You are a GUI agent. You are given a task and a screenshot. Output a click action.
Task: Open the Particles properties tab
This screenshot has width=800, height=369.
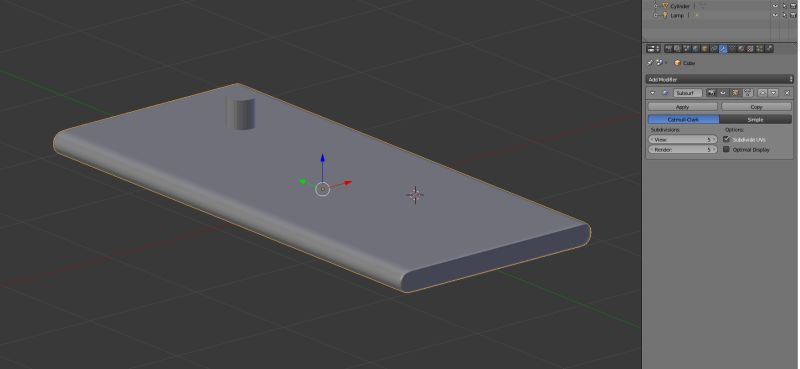pos(759,48)
